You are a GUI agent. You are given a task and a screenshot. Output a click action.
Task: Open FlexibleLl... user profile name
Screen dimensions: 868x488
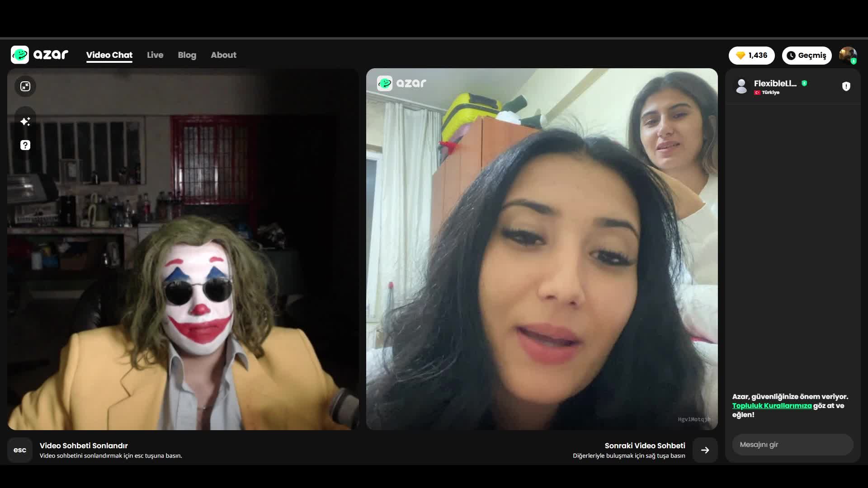pos(775,83)
